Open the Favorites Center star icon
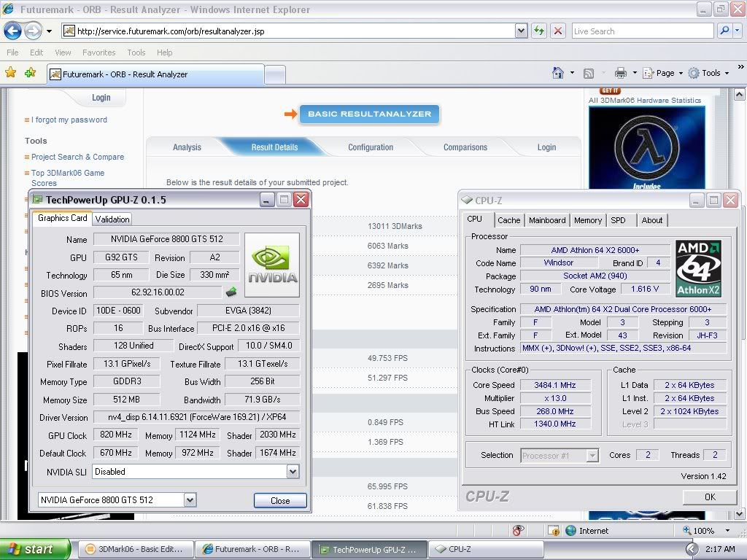Screen dimensions: 747x560 pos(11,73)
